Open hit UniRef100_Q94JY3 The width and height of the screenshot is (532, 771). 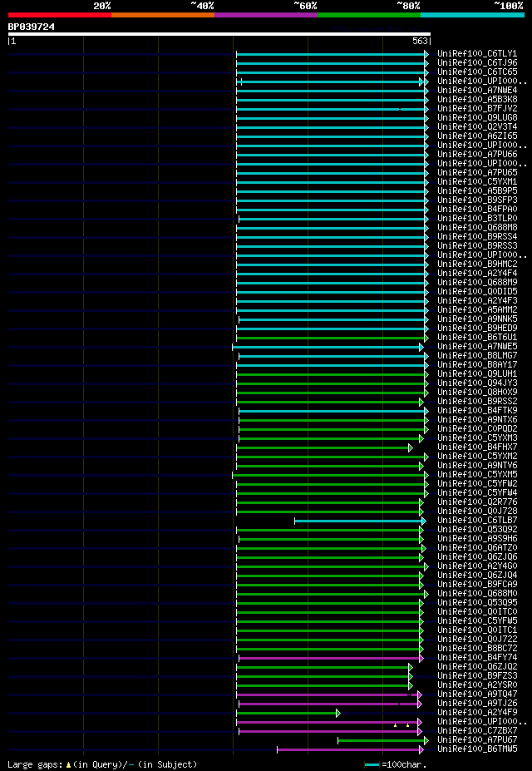477,383
